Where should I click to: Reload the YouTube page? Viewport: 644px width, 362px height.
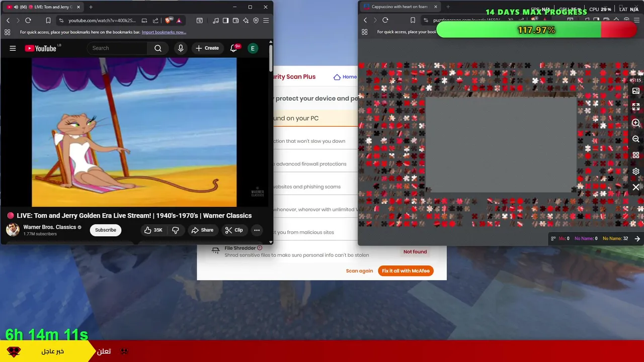pos(28,21)
